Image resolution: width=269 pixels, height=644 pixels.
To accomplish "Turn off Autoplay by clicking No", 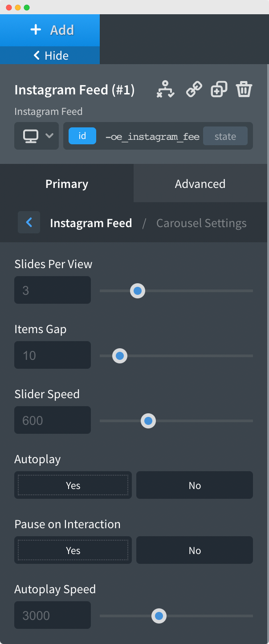I will click(194, 485).
